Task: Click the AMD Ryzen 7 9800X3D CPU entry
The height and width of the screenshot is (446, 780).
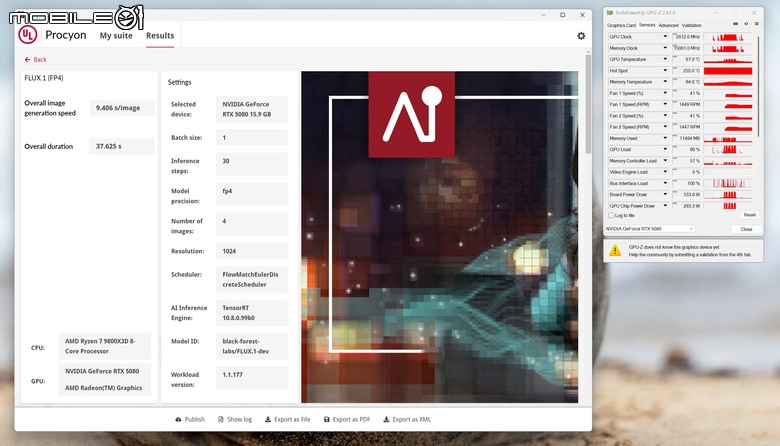Action: click(x=104, y=346)
